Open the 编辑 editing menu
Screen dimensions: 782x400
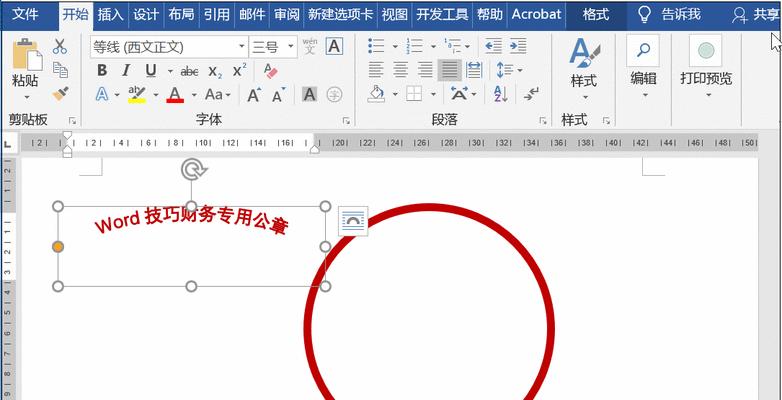[643, 67]
